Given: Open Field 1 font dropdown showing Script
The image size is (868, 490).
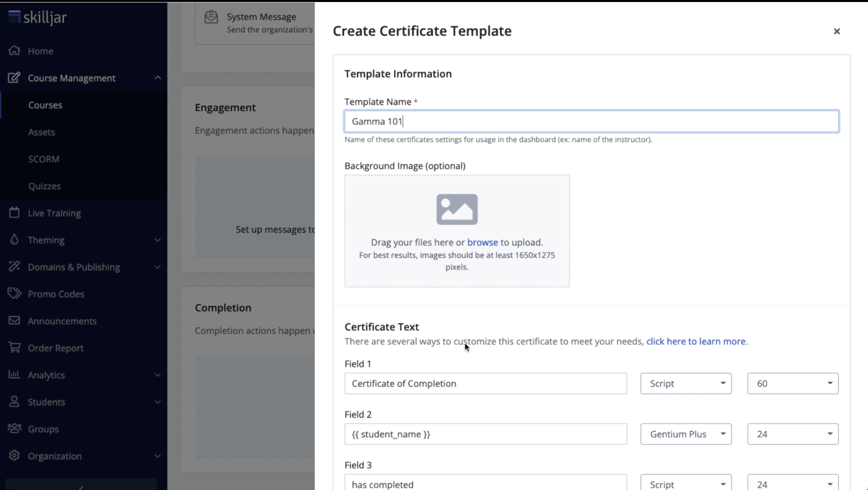Looking at the screenshot, I should pos(685,383).
